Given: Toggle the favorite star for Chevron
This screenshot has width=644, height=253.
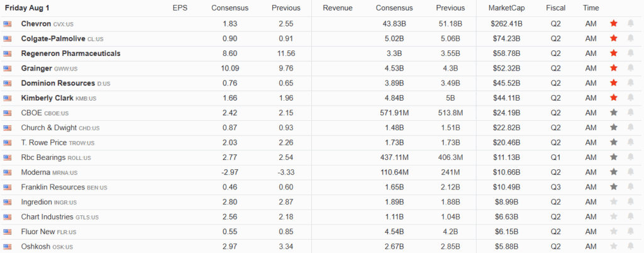Looking at the screenshot, I should [x=614, y=24].
